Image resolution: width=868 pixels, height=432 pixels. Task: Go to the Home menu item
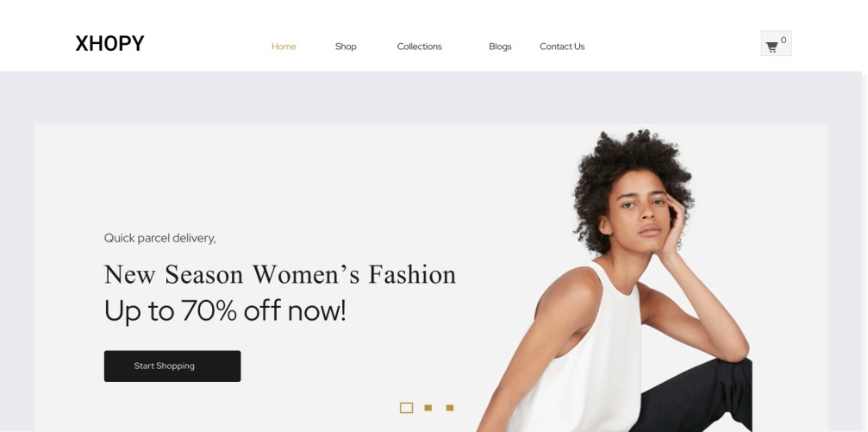coord(284,47)
